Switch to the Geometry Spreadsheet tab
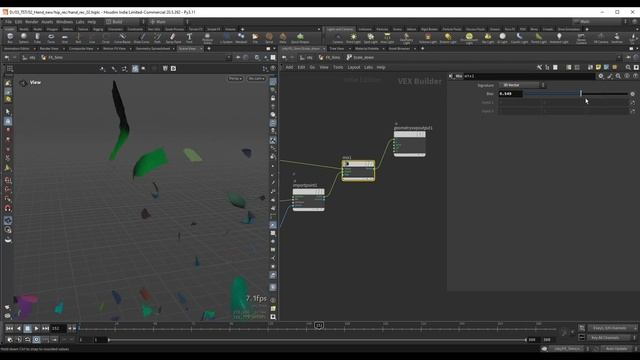Viewport: 640px width, 360px height. (x=153, y=49)
